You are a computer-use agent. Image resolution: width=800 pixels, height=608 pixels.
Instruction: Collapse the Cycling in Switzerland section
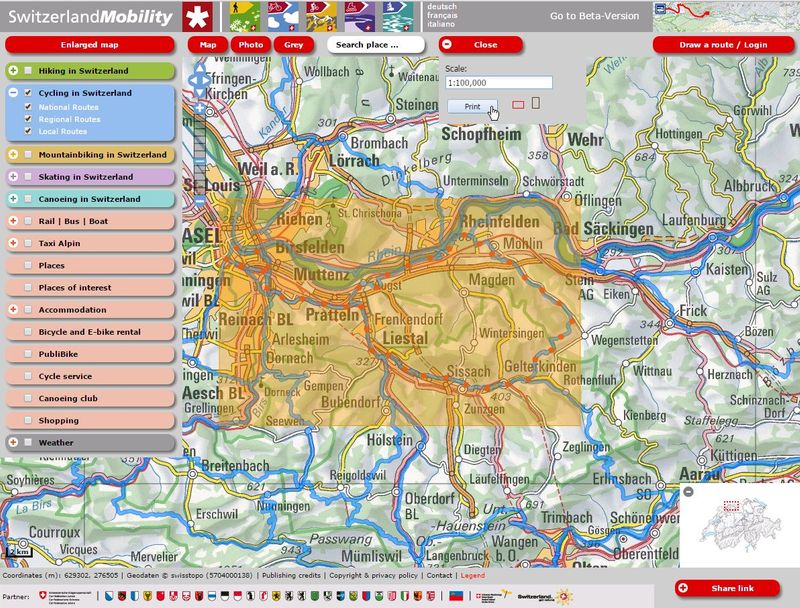point(14,93)
